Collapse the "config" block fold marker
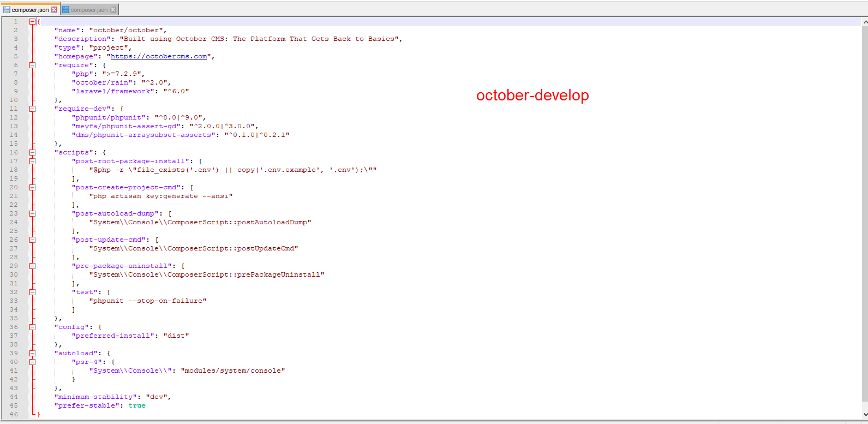This screenshot has height=424, width=868. tap(32, 327)
